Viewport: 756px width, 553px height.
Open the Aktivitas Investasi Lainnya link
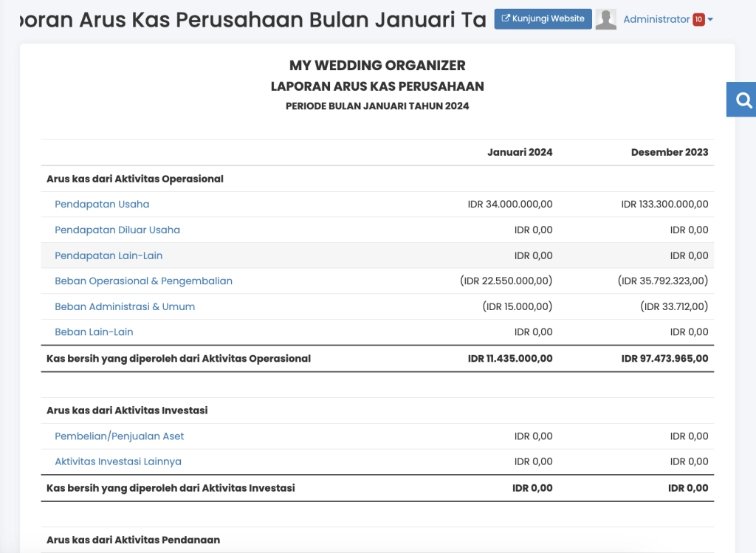click(x=119, y=461)
